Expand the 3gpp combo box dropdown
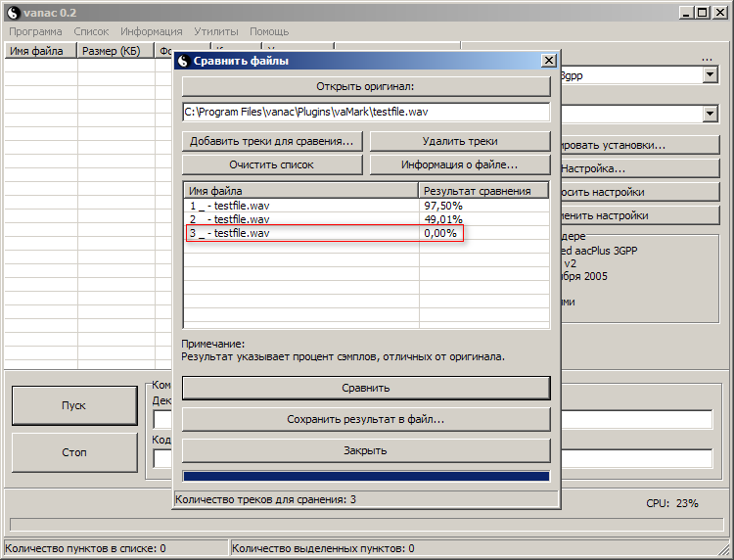 click(x=711, y=75)
